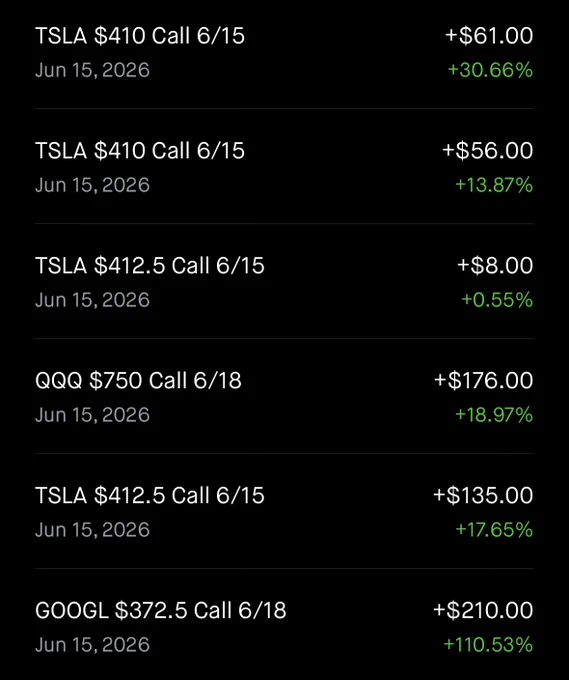This screenshot has height=680, width=569.
Task: Open the QQQ $750 Call 6/18 entry
Action: 284,396
